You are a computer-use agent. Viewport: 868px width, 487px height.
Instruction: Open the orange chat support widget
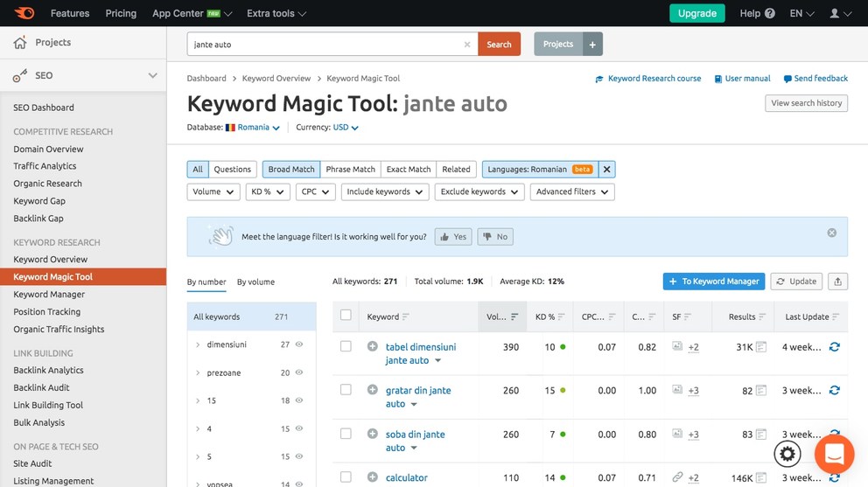834,454
